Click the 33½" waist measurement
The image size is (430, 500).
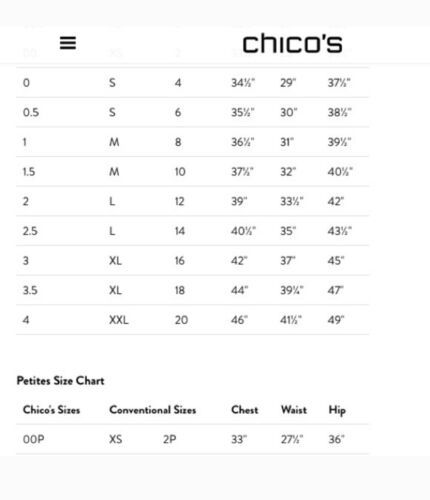point(292,201)
